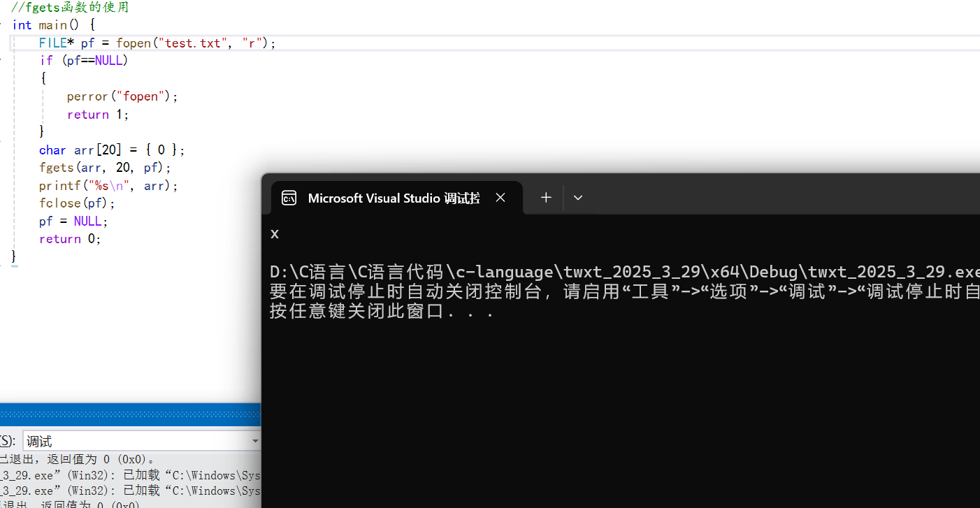Click the pf = NULL assignment line

(x=73, y=222)
